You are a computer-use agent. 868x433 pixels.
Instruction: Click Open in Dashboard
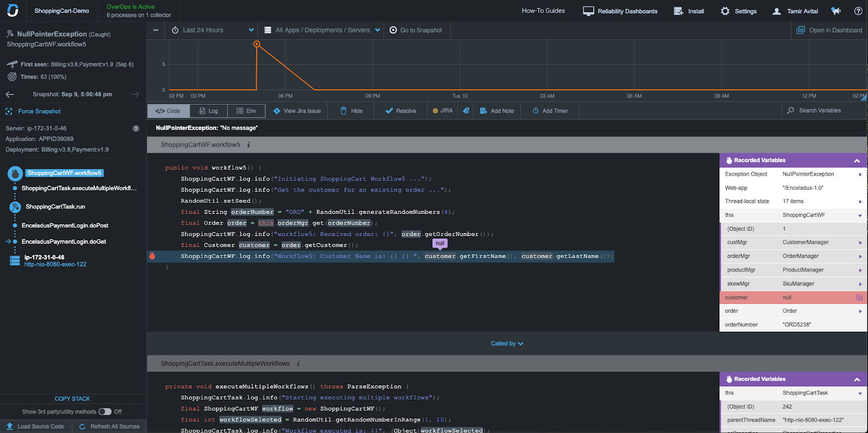pyautogui.click(x=829, y=30)
